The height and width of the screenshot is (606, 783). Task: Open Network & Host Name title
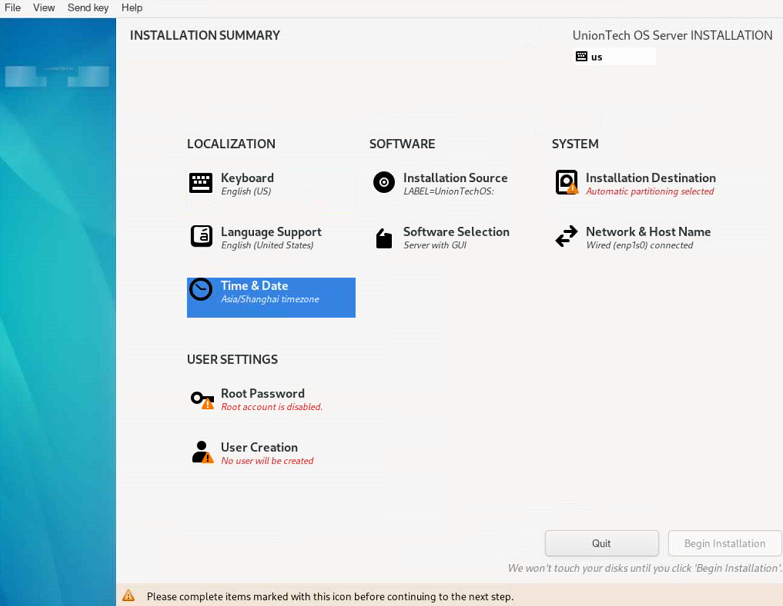(648, 232)
